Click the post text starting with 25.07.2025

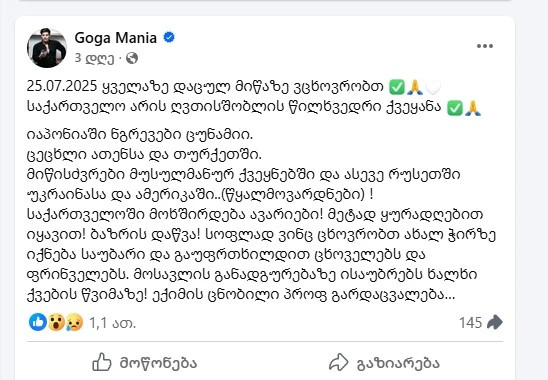254,97
